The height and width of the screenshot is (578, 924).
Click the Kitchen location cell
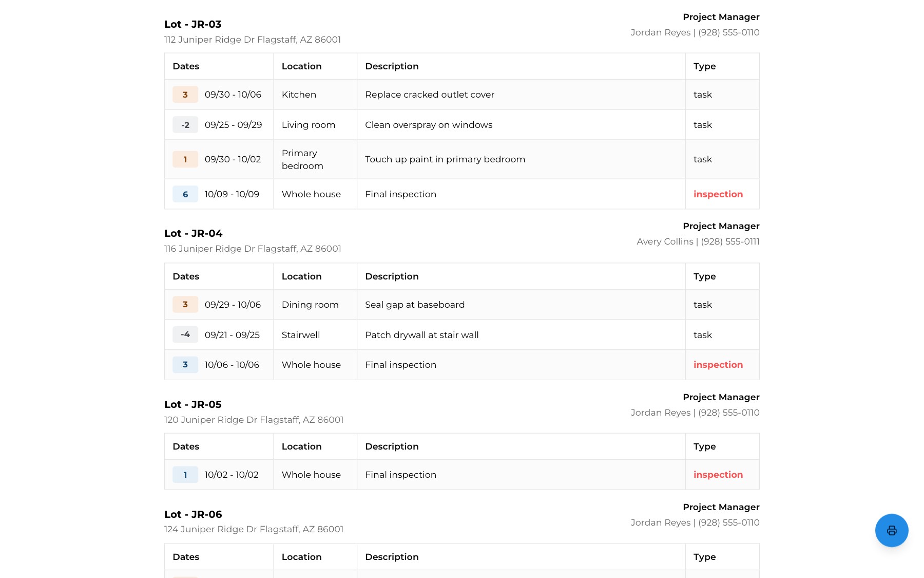(x=315, y=95)
